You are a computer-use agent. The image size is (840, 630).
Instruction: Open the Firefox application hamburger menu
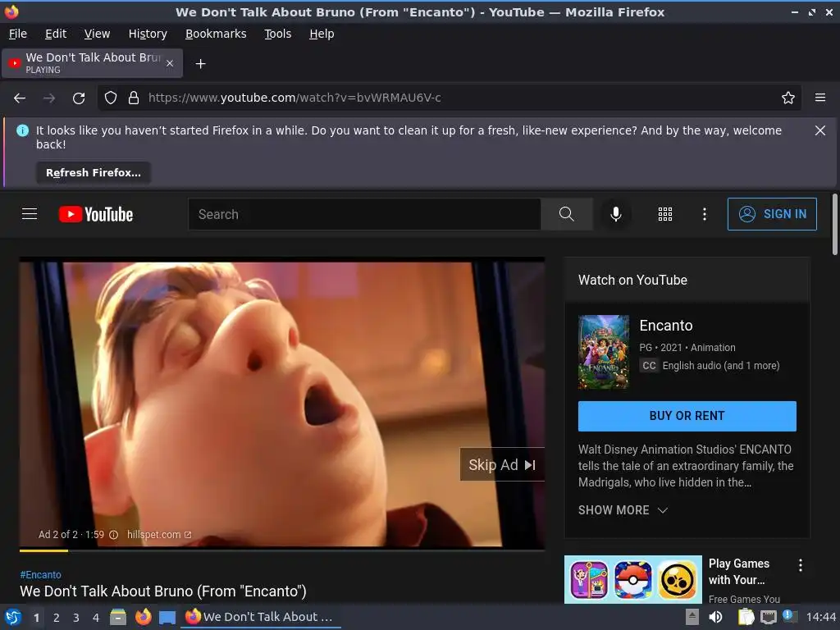[x=820, y=98]
